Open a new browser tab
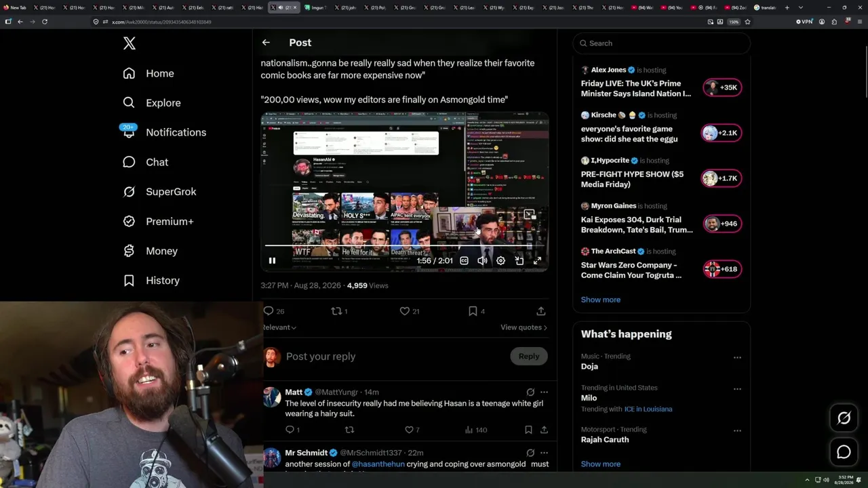The height and width of the screenshot is (488, 868). coord(787,7)
